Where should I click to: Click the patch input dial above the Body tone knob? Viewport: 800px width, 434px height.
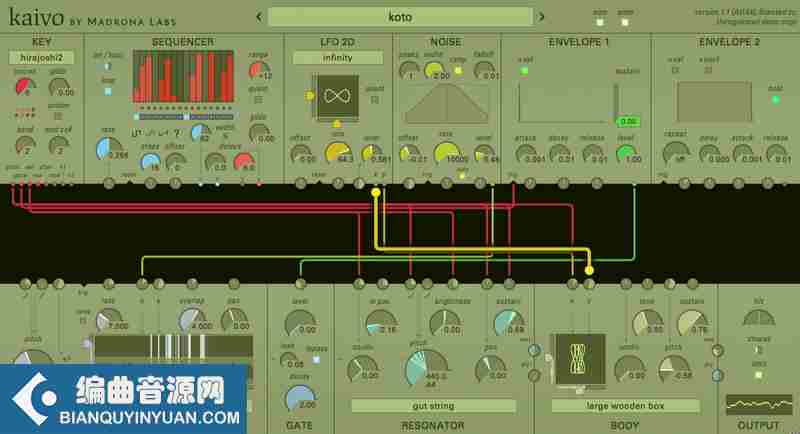[x=647, y=283]
